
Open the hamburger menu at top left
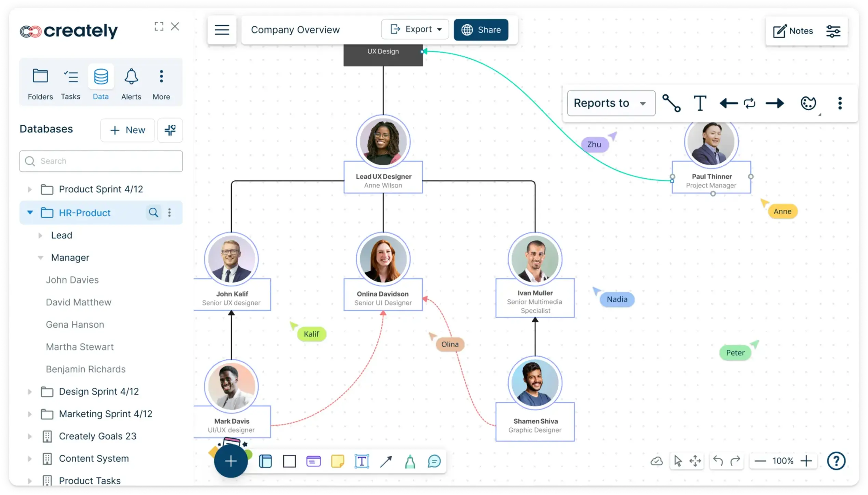click(222, 29)
